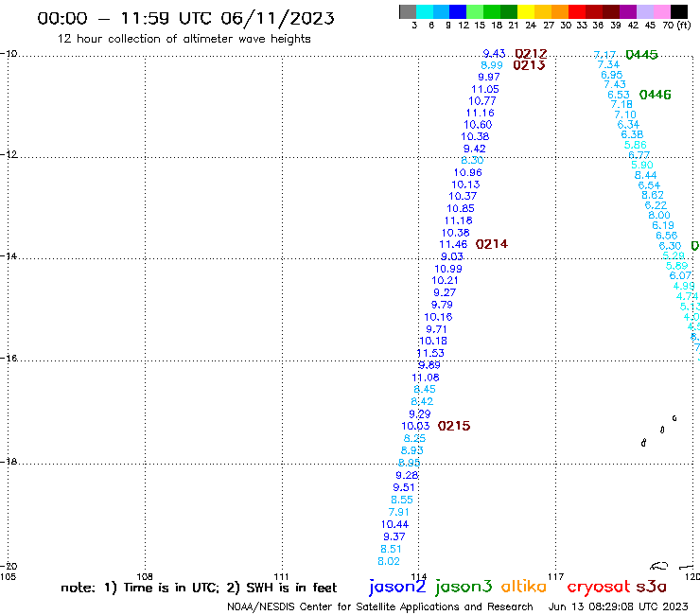Click the s3a satellite legend label
The image size is (700, 615).
(651, 587)
